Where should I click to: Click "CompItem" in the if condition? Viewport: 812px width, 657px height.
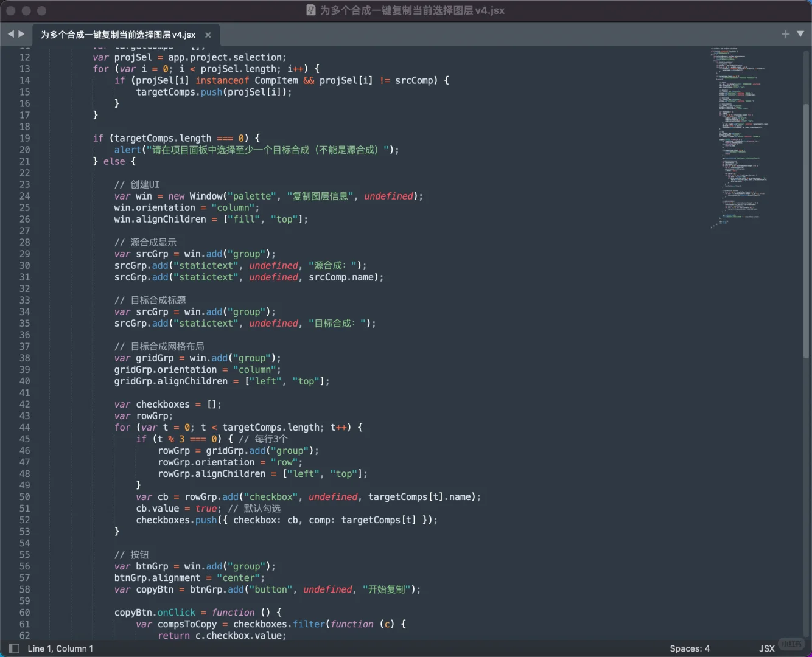276,80
